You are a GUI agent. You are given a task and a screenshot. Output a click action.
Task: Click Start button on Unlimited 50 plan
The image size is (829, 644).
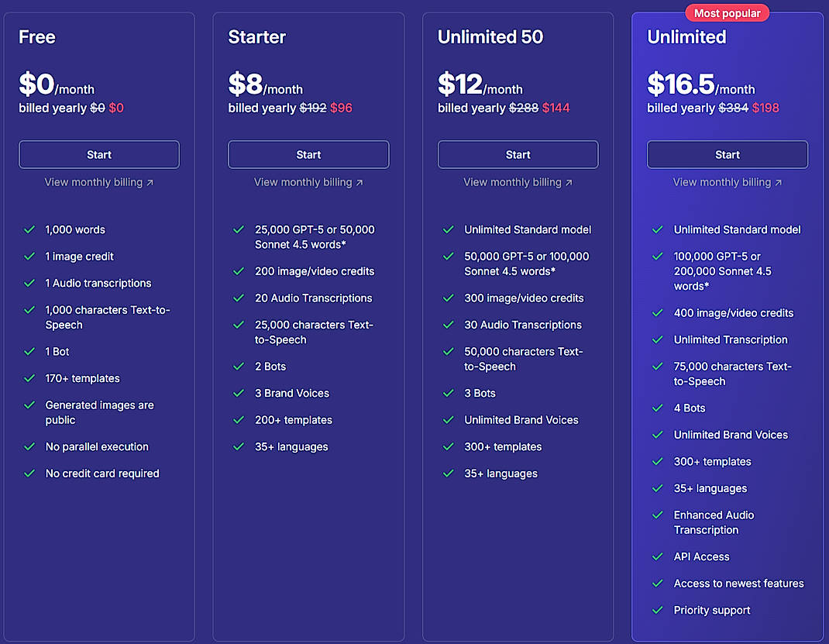click(518, 154)
